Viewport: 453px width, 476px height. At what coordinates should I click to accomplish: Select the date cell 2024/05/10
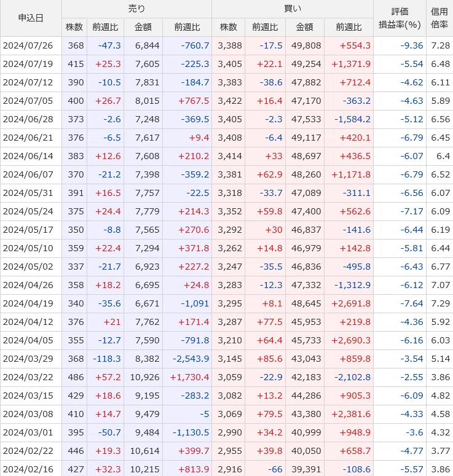(x=31, y=248)
